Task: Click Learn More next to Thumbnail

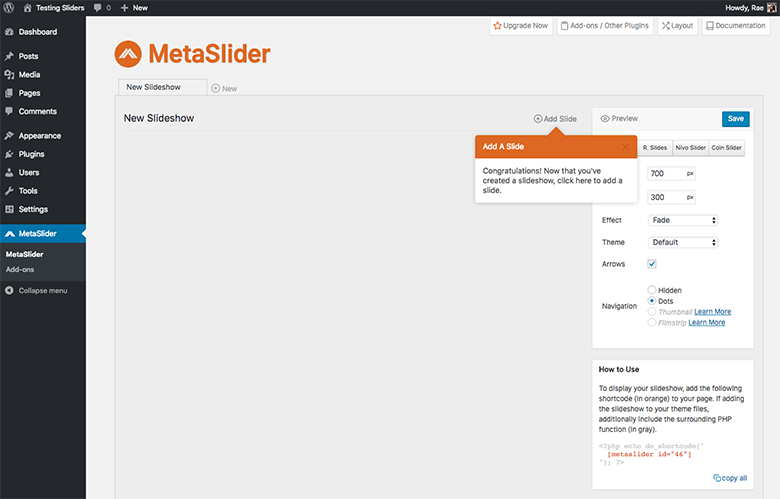Action: [x=712, y=311]
